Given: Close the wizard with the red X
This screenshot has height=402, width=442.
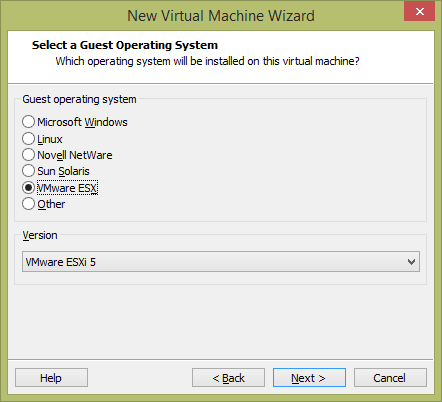Looking at the screenshot, I should point(419,11).
